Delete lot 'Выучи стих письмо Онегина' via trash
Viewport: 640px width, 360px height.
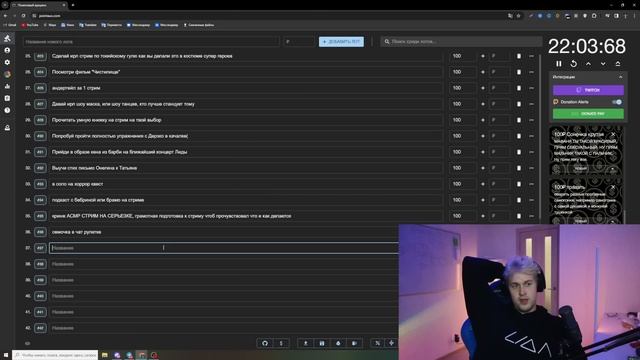[x=519, y=168]
